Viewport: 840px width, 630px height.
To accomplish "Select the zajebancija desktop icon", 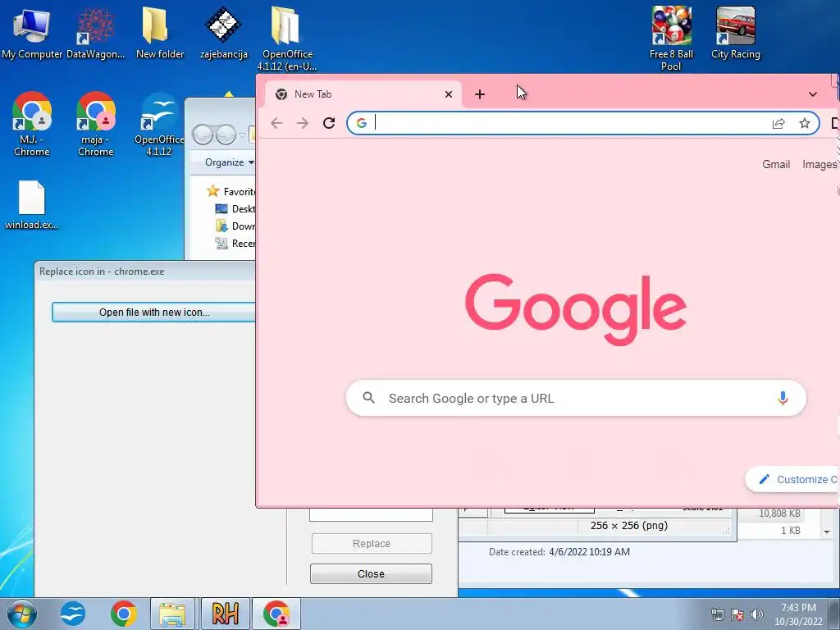I will point(223,33).
